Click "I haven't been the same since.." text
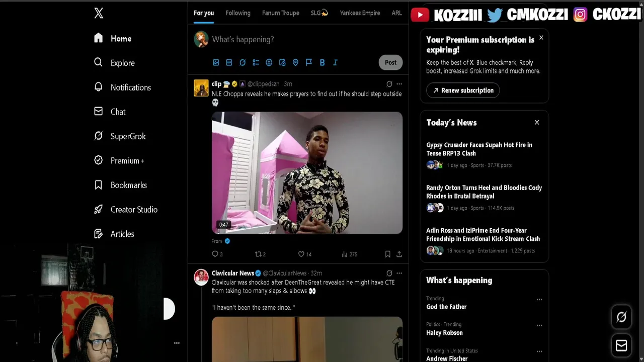 coord(253,307)
